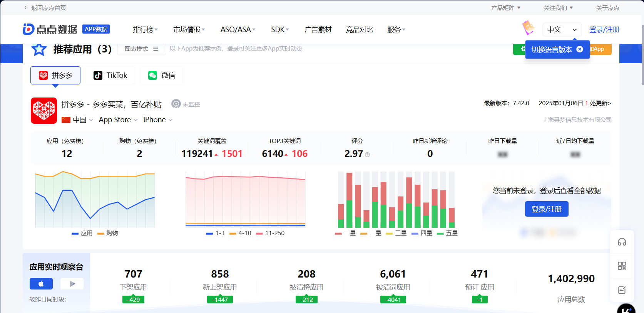Select the Google Play platform button
The height and width of the screenshot is (313, 644).
pos(72,284)
